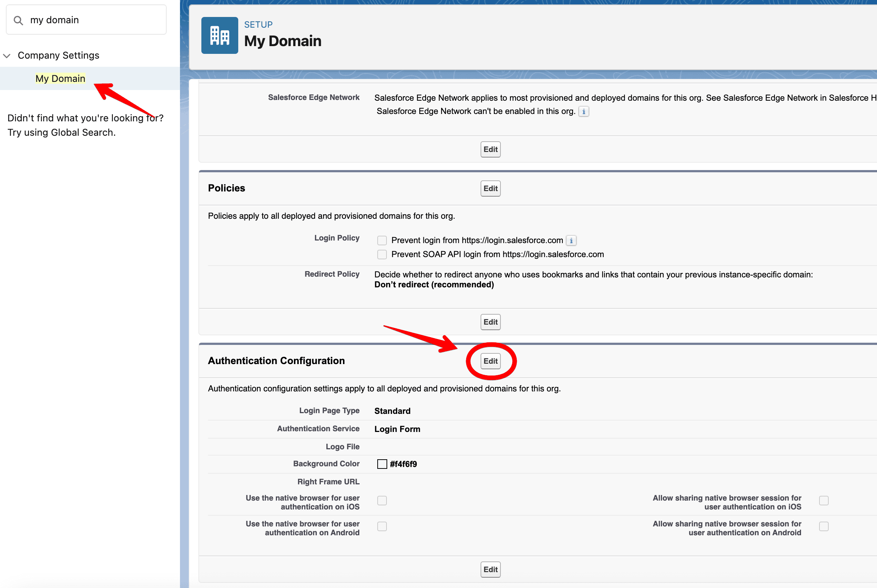Click the My Domain building icon in header
This screenshot has height=588, width=877.
tap(219, 35)
